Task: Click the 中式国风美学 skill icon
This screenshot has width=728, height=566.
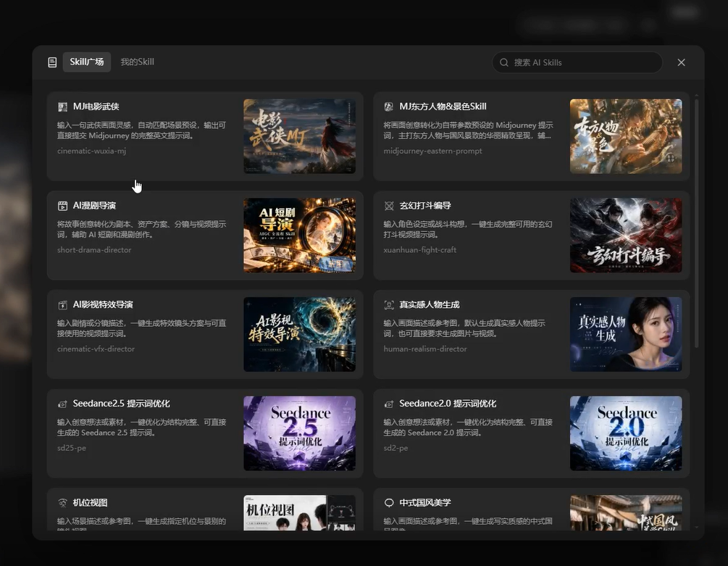Action: (x=388, y=503)
